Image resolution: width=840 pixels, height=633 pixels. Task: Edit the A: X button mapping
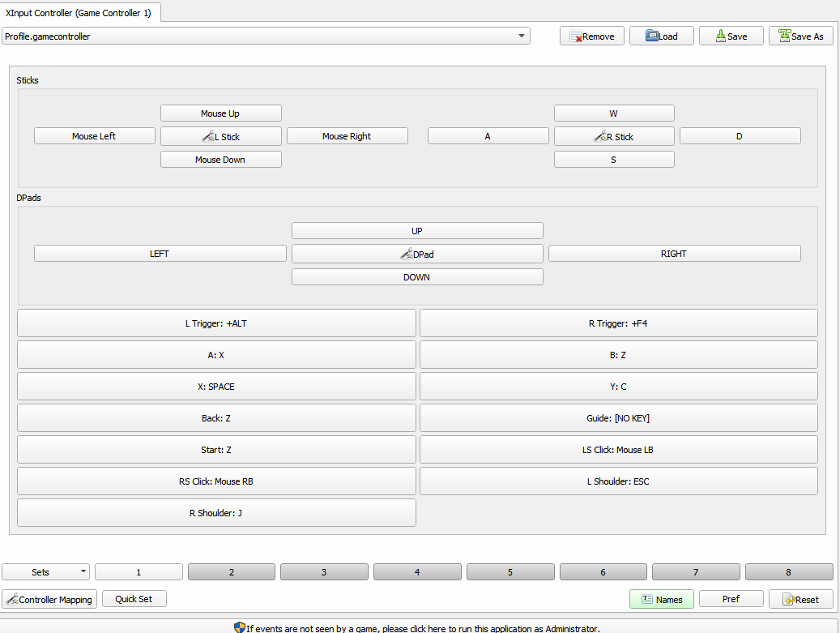tap(216, 354)
